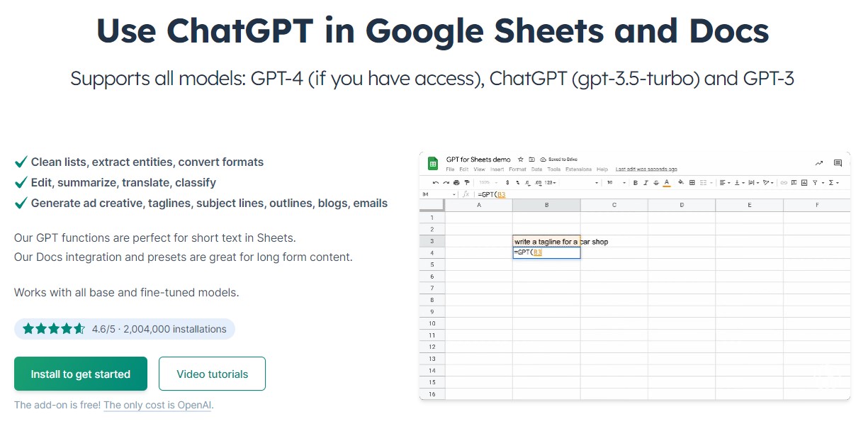This screenshot has width=868, height=424.
Task: Select column header B
Action: [x=546, y=205]
